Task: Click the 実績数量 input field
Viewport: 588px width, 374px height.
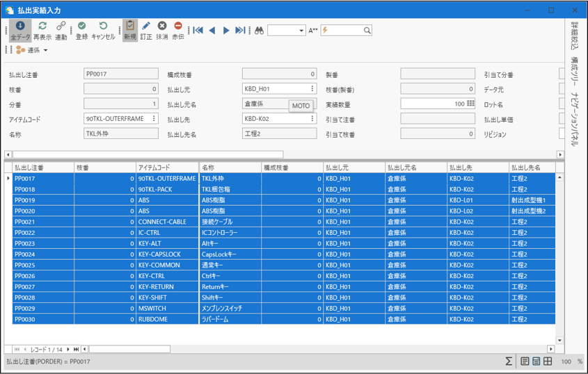Action: point(431,104)
